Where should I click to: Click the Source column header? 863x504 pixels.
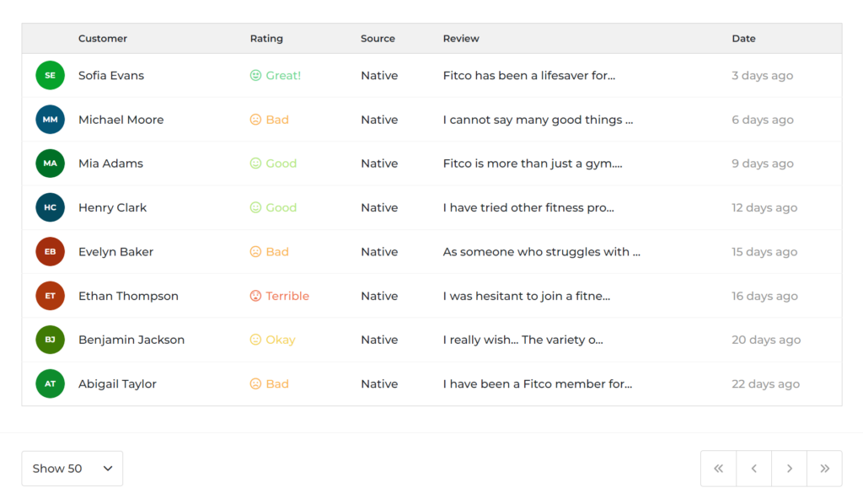[378, 39]
